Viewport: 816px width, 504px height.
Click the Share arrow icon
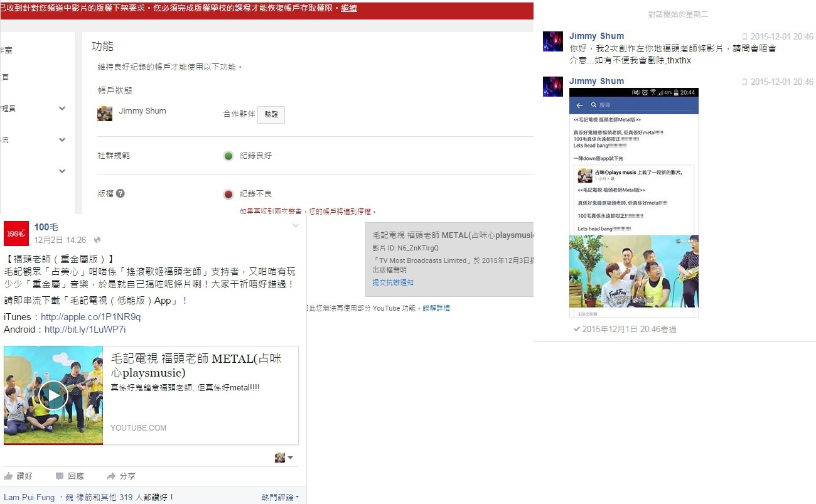pyautogui.click(x=111, y=476)
